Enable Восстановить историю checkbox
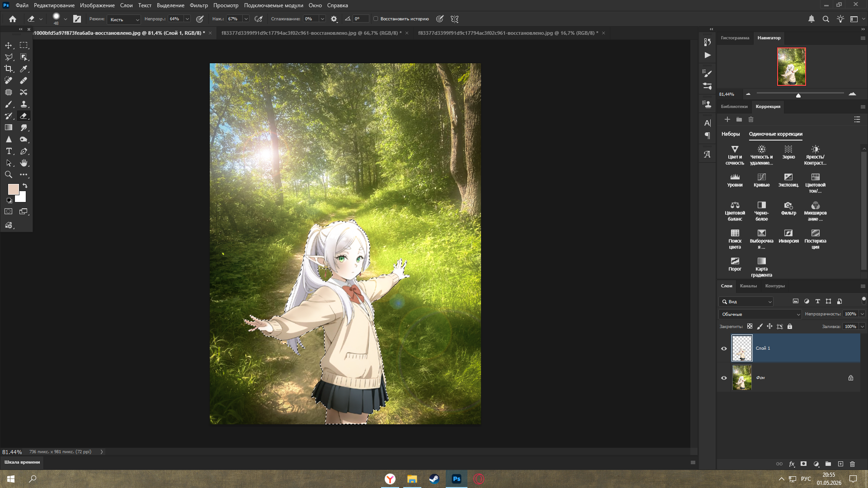868x488 pixels. (376, 19)
